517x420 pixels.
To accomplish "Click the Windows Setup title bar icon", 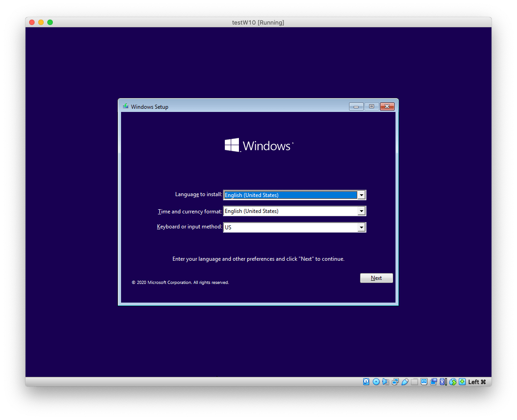I will pyautogui.click(x=126, y=106).
